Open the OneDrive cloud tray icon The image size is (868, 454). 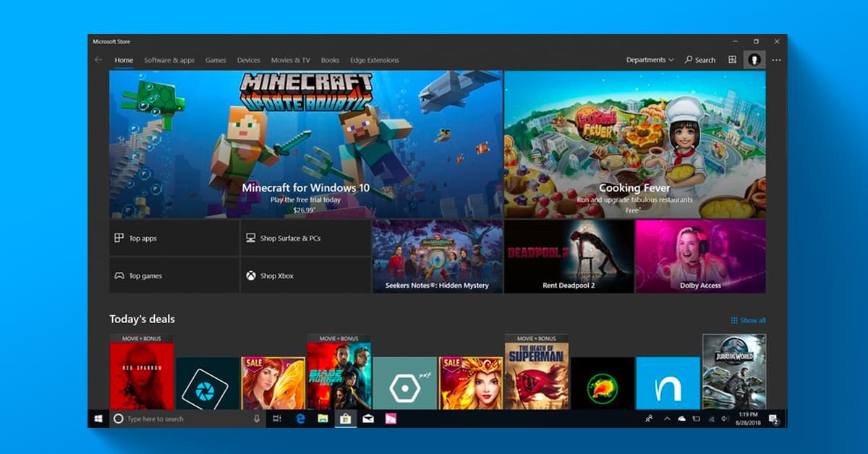coord(681,419)
